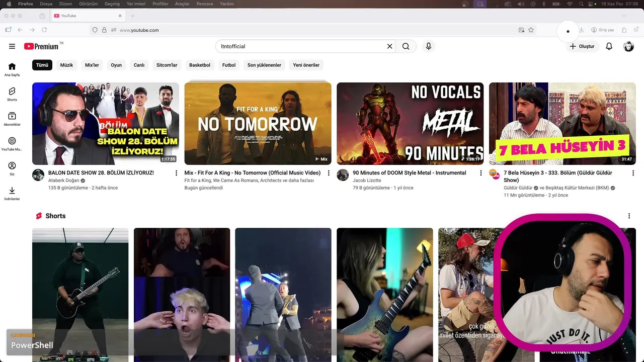Open Shorts from the sidebar
Viewport: 644px width, 362px height.
[x=12, y=94]
